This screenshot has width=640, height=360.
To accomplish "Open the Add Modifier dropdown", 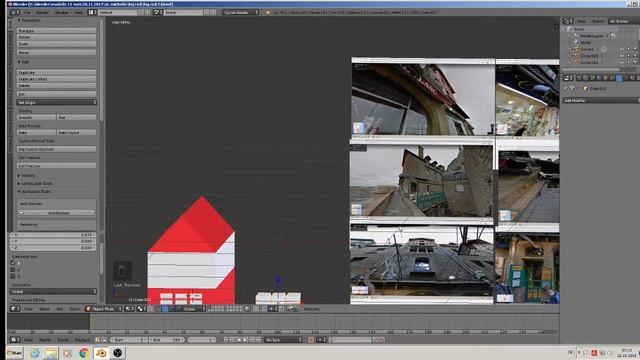I will click(601, 100).
